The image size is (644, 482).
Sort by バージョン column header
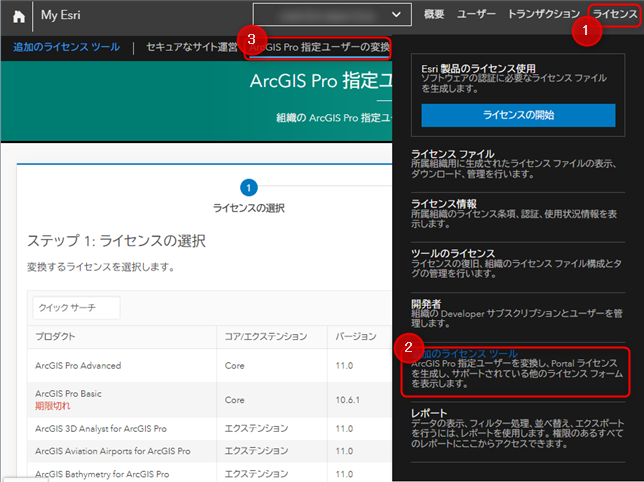point(356,337)
